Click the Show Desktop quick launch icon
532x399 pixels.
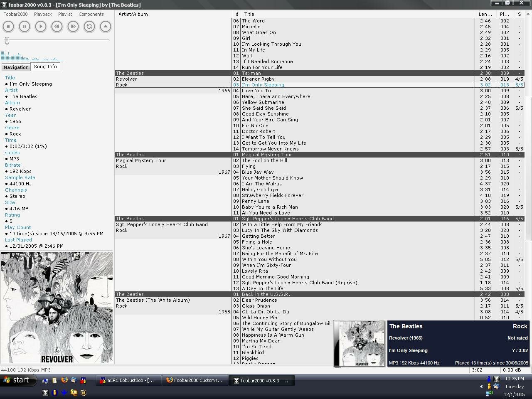pos(45,381)
